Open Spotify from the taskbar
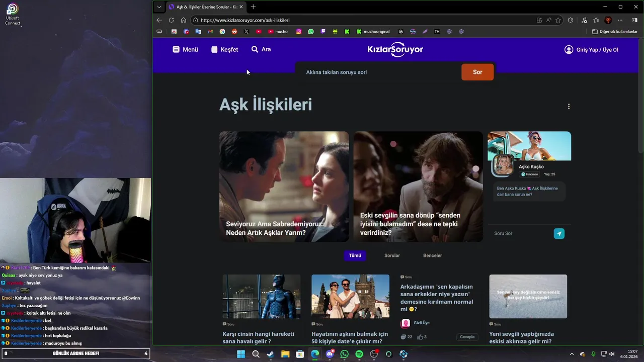The image size is (644, 362). click(359, 354)
